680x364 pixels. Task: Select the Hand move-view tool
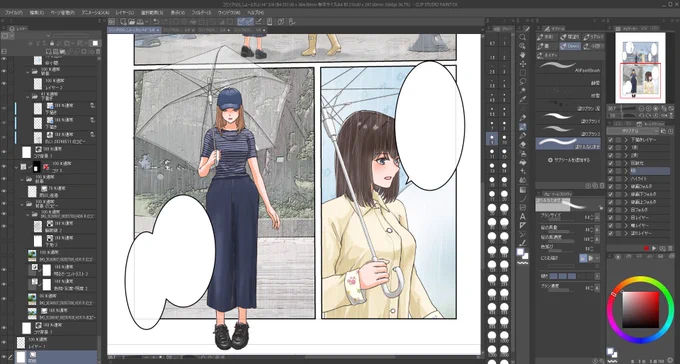[523, 55]
